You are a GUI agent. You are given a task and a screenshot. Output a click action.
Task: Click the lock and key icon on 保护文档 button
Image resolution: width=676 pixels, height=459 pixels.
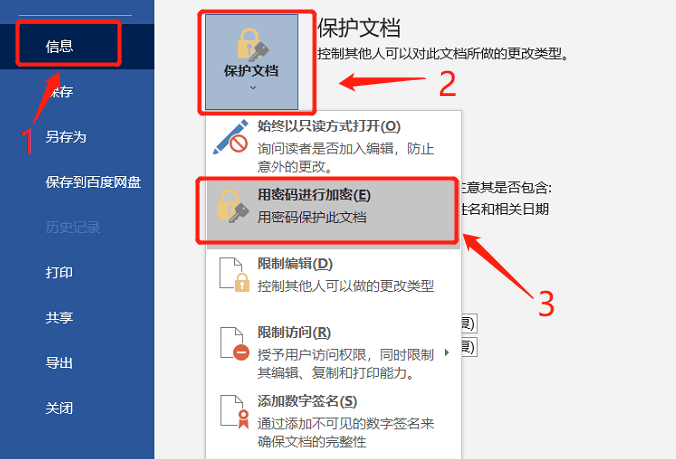pos(253,45)
